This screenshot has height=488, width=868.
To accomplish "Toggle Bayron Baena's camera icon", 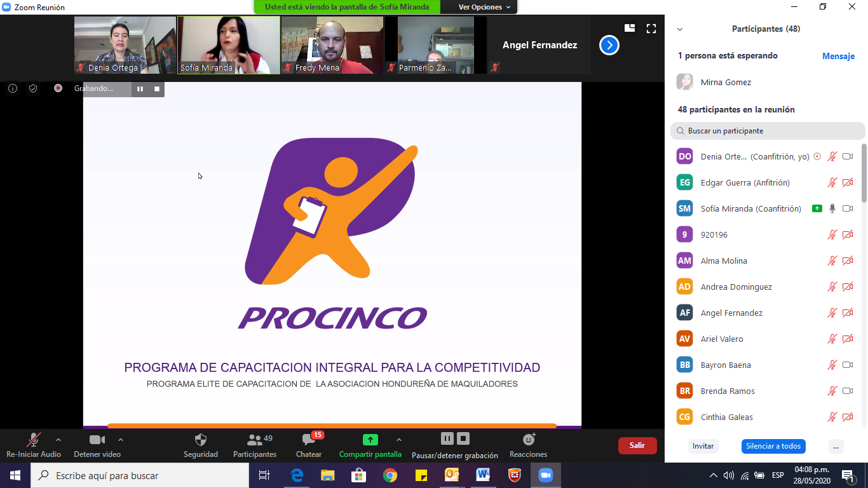I will pyautogui.click(x=848, y=365).
